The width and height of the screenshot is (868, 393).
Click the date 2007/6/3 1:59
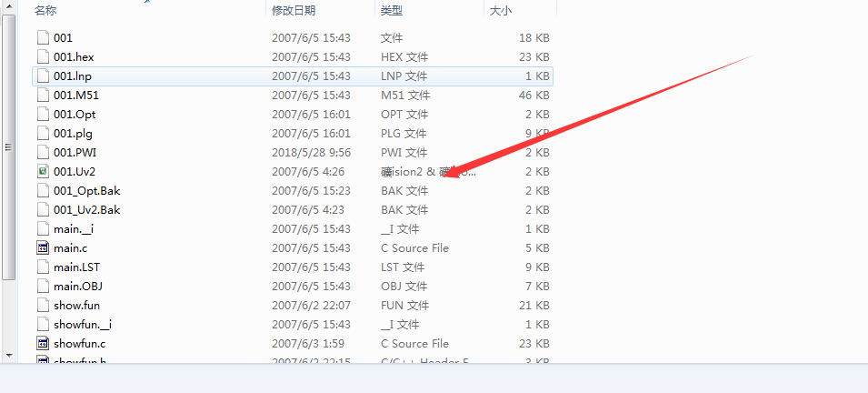[308, 343]
